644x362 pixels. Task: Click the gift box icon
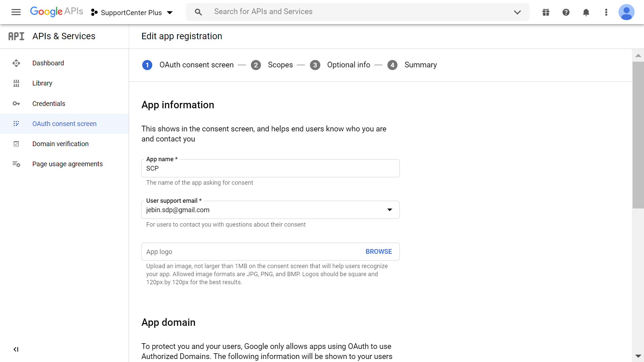(546, 12)
